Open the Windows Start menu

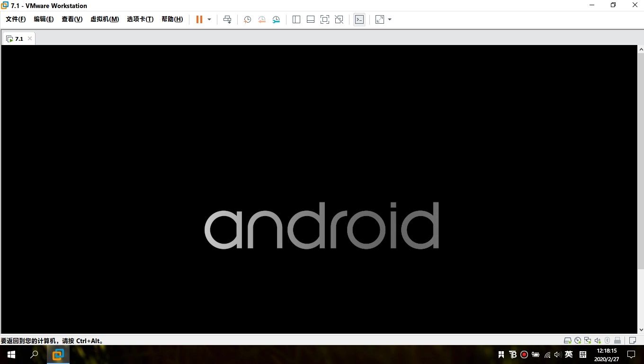tap(11, 355)
